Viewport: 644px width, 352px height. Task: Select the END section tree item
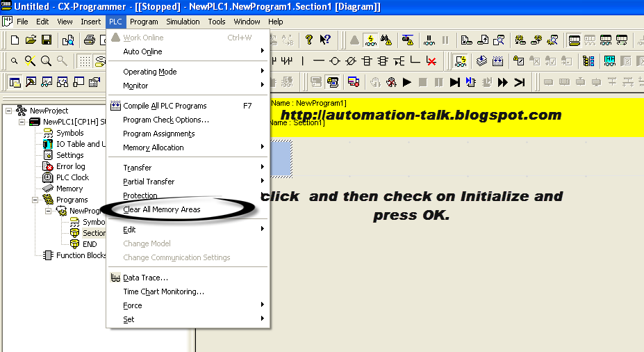90,244
